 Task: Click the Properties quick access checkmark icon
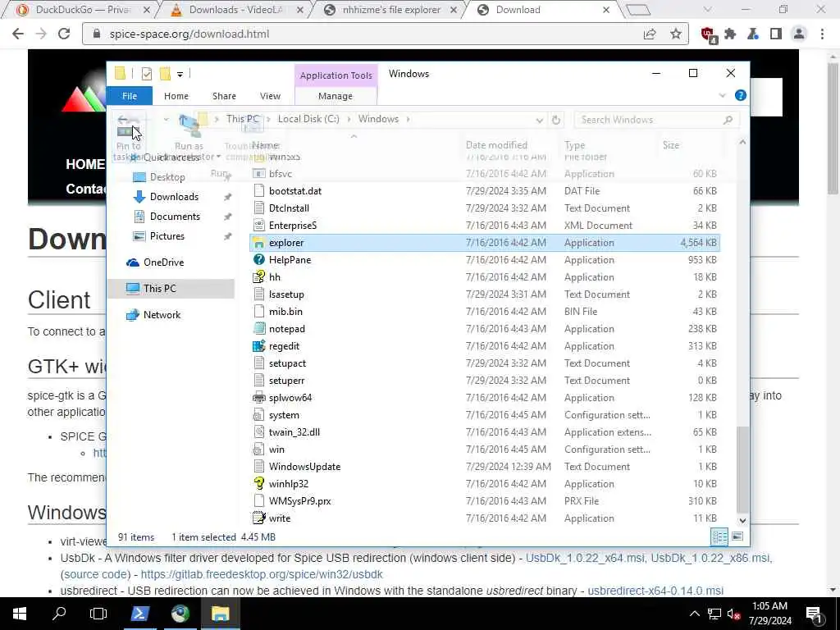coord(146,73)
